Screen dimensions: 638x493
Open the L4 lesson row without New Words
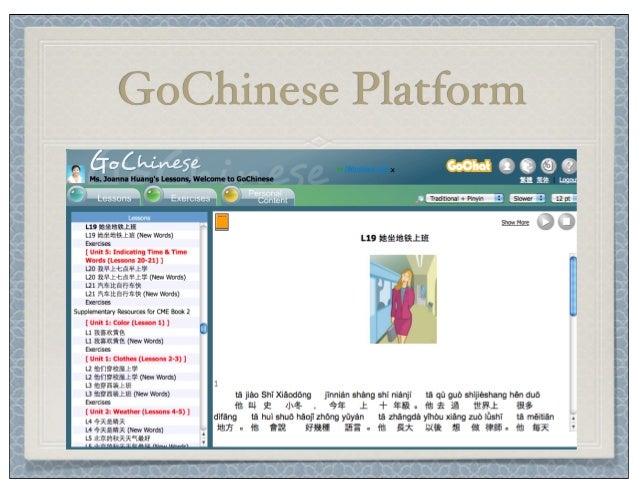[x=105, y=422]
